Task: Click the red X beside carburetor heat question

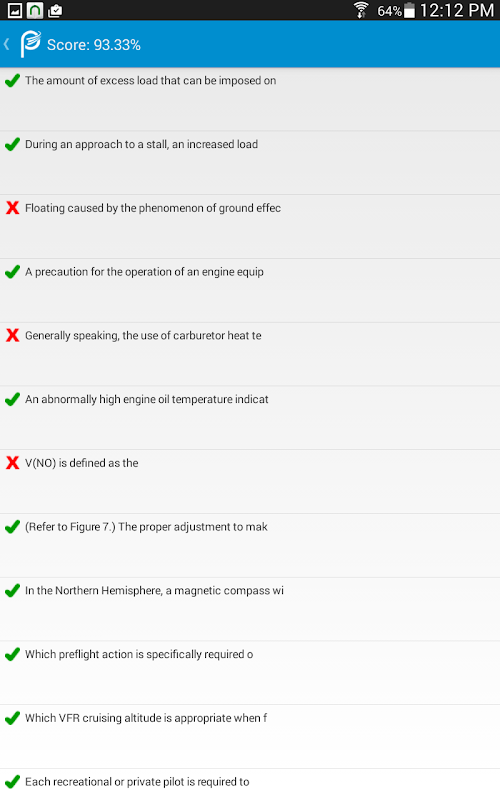Action: pyautogui.click(x=12, y=335)
